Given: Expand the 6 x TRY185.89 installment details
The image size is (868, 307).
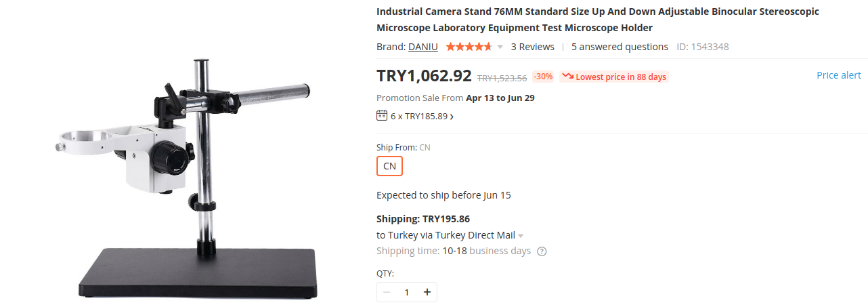Looking at the screenshot, I should coord(422,116).
